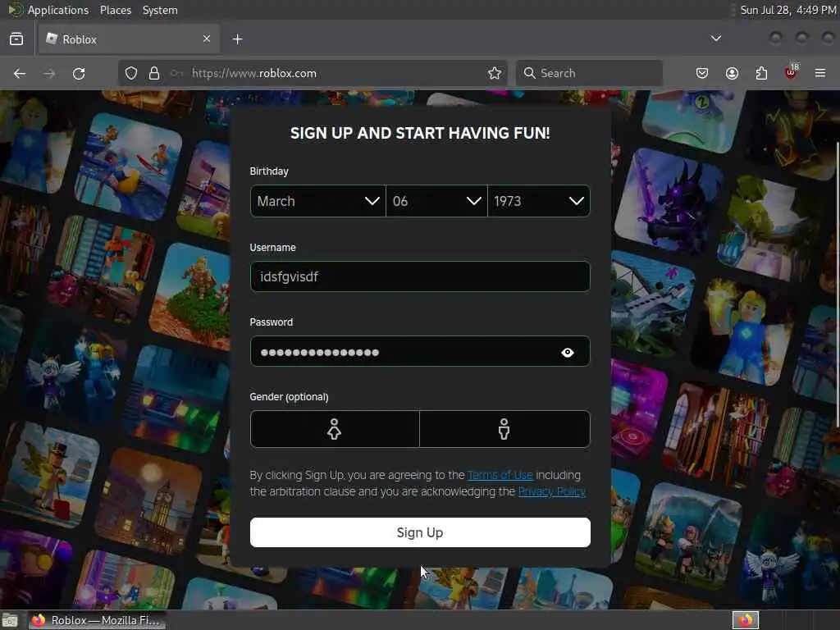Screen dimensions: 840x630
Task: Toggle password visibility eye icon
Action: pyautogui.click(x=568, y=353)
